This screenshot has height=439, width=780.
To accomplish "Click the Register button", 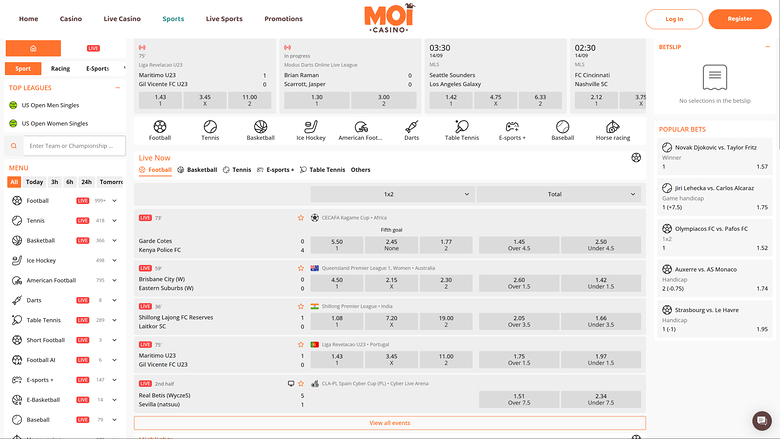I will pos(739,19).
